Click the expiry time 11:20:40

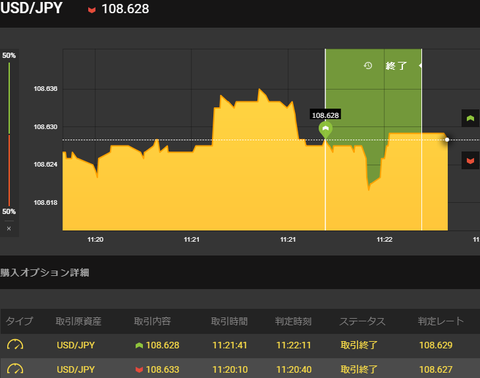[294, 369]
